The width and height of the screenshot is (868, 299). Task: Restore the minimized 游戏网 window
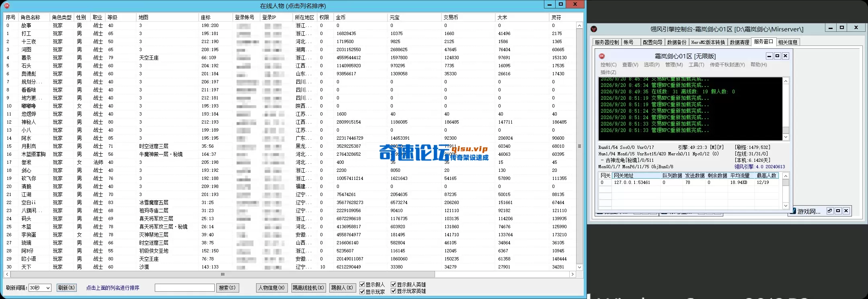(x=830, y=211)
